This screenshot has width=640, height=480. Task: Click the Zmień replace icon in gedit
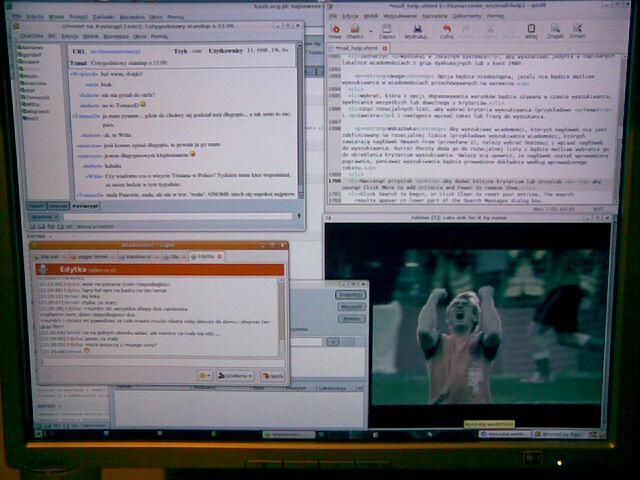[577, 31]
